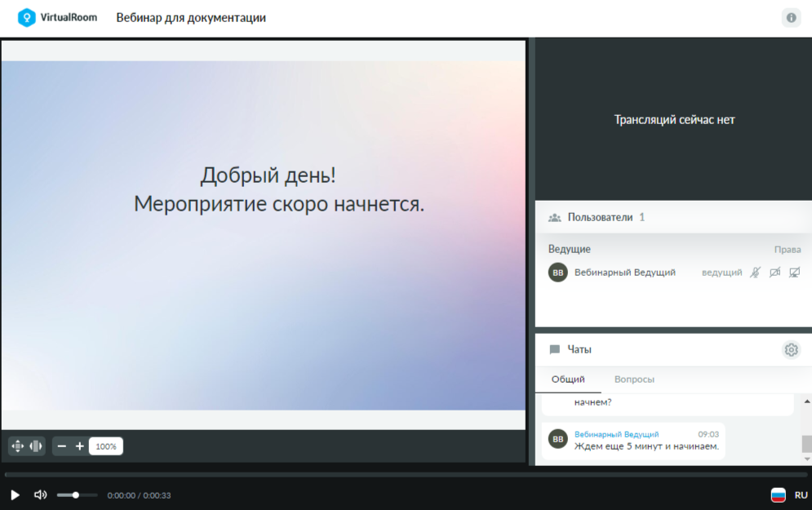Click the fit-width icon in presentation toolbar
The image size is (812, 510).
(x=36, y=446)
